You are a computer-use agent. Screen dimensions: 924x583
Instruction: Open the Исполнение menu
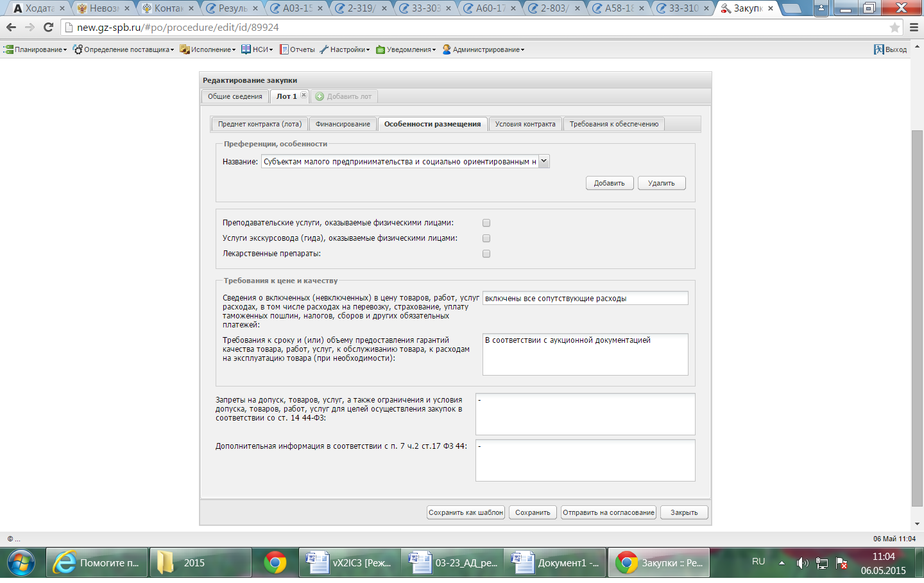208,49
